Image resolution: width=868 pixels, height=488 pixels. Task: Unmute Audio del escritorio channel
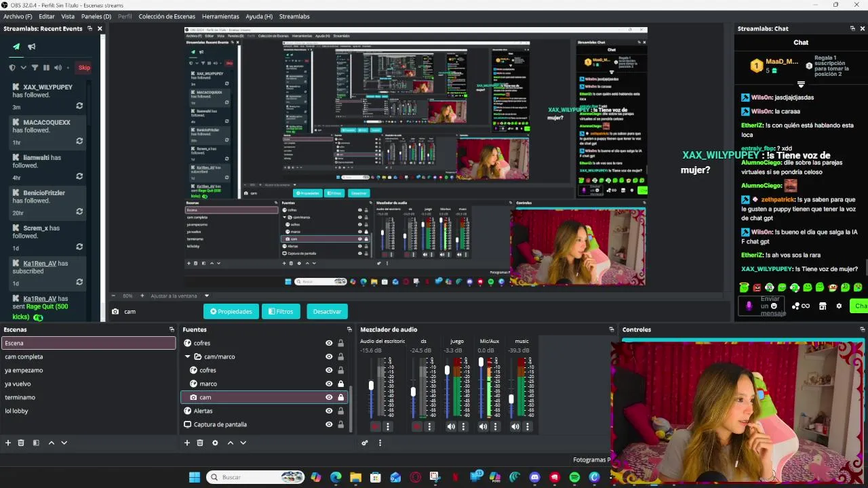(x=375, y=426)
